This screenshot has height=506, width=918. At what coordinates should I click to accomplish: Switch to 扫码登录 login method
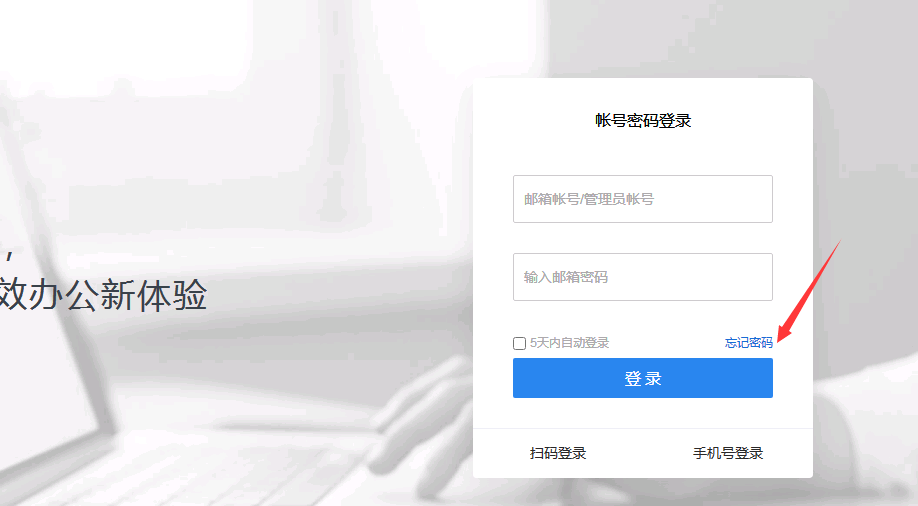(x=558, y=453)
